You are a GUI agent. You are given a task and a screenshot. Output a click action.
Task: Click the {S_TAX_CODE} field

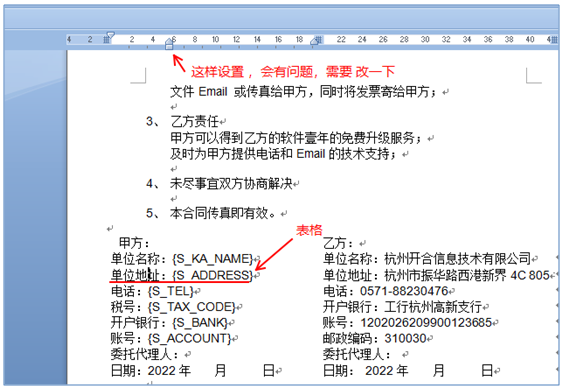191,307
